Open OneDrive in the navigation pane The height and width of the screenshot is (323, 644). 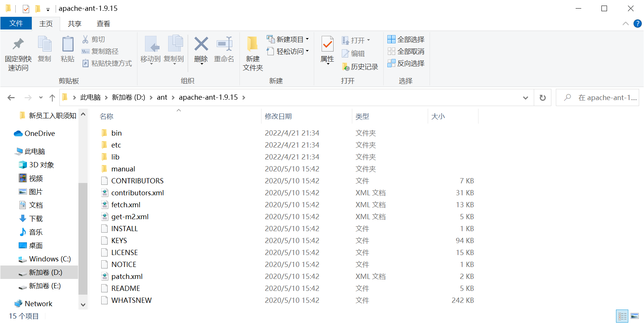(x=34, y=133)
